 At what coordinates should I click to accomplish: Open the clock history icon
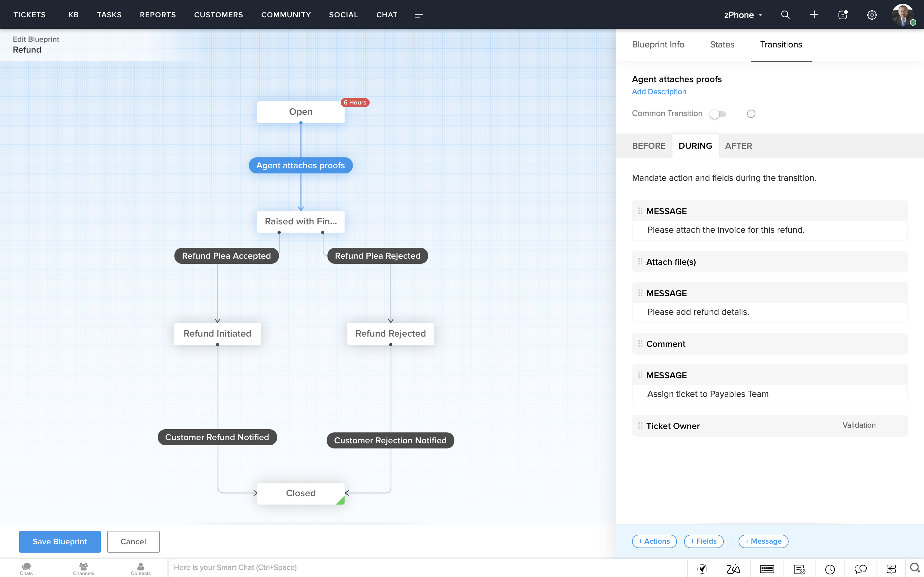click(x=830, y=569)
